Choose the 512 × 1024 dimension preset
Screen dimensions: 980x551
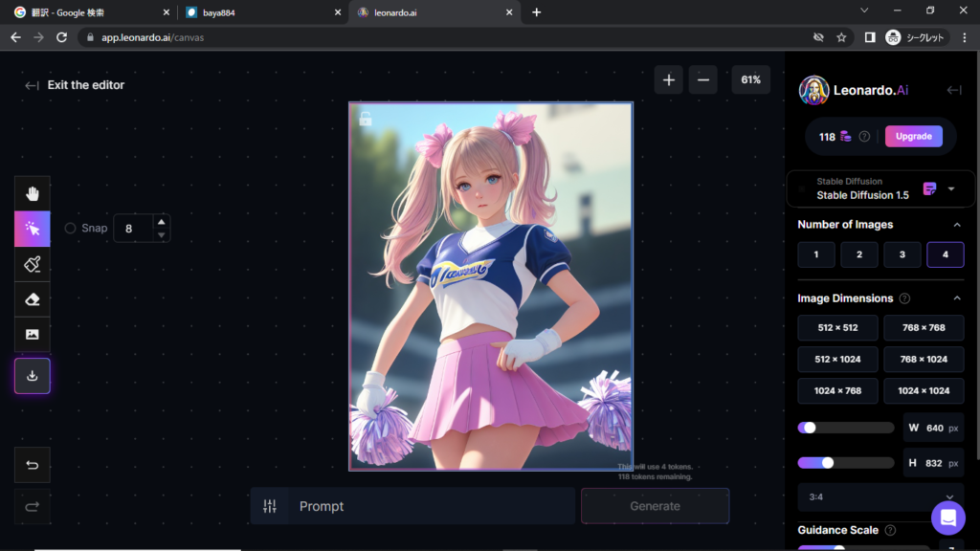837,360
